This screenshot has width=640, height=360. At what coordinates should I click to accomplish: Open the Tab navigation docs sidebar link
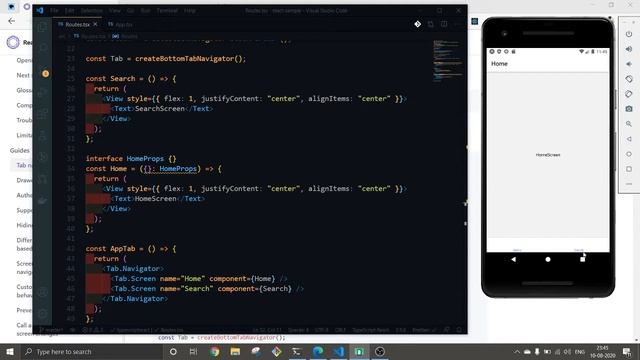24,165
